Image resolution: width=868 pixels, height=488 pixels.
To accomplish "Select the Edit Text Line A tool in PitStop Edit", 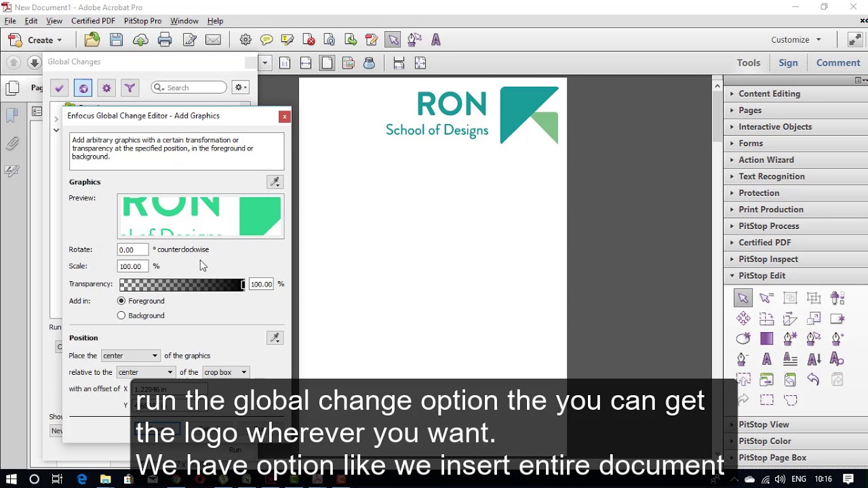I will pos(767,359).
